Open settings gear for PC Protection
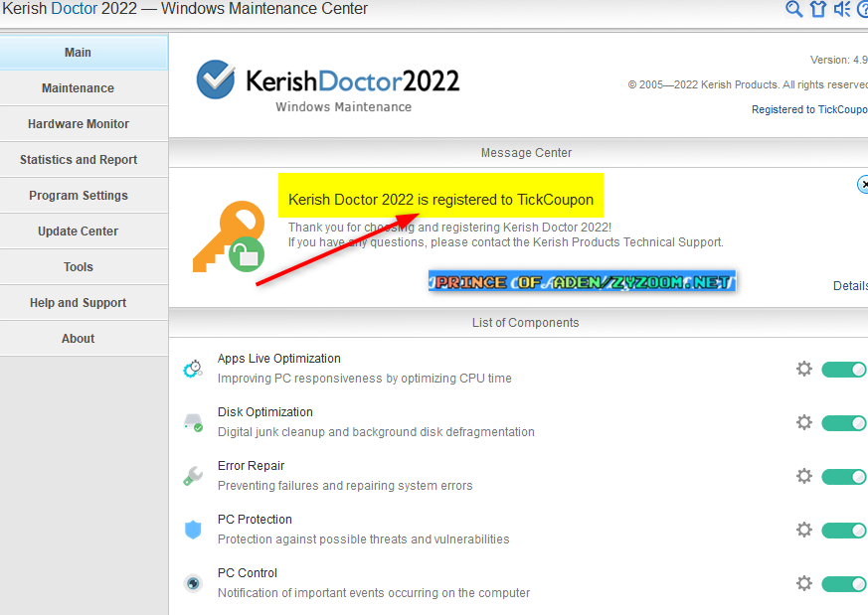Viewport: 868px width, 615px height. click(803, 530)
